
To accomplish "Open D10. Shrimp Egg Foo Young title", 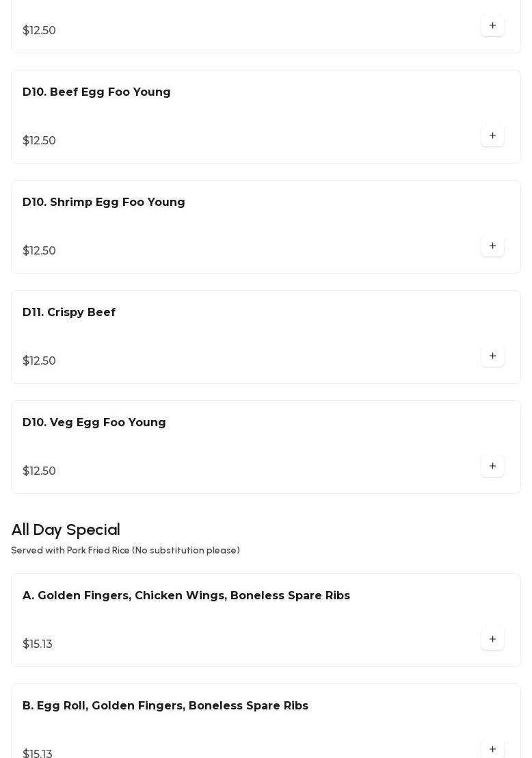I will click(104, 202).
